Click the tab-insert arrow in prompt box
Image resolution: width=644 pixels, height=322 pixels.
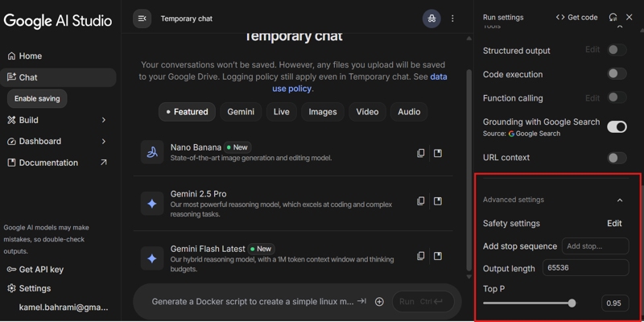pyautogui.click(x=361, y=301)
